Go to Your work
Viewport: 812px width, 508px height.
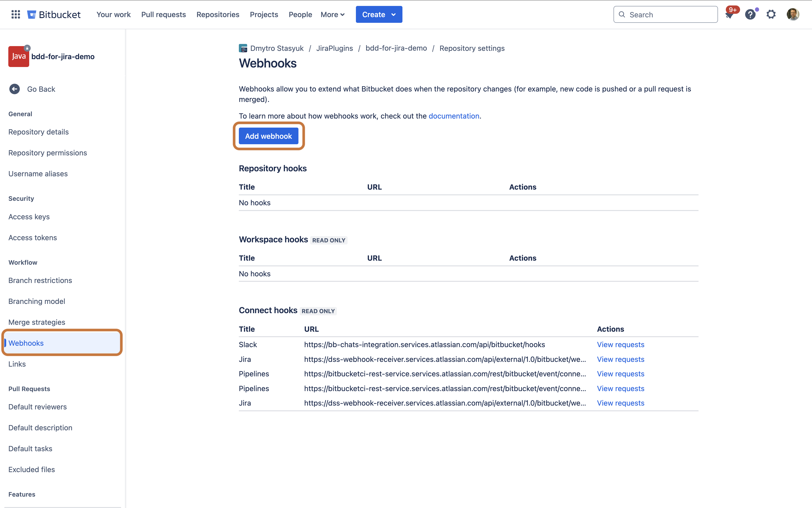(113, 14)
